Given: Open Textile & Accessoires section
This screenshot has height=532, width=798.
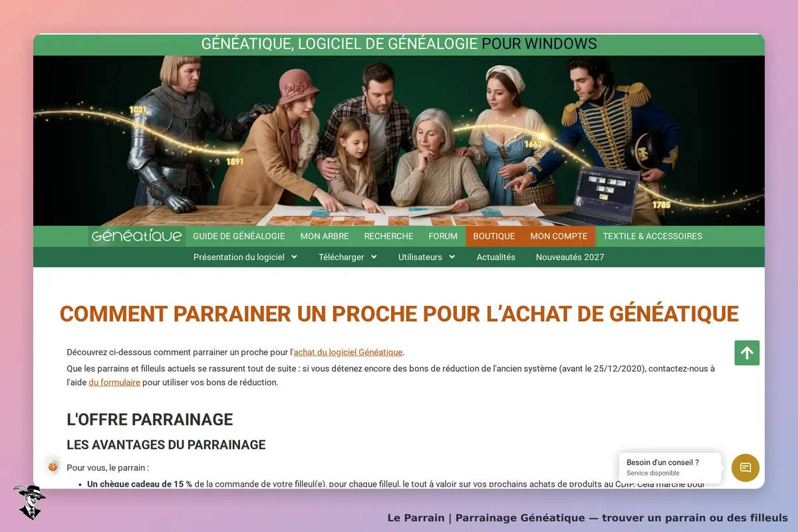Looking at the screenshot, I should pyautogui.click(x=652, y=236).
